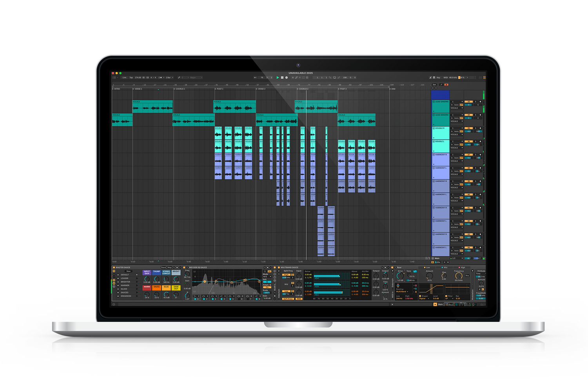Click the Rand button on Master Sauce
This screenshot has height=392, width=588.
[163, 267]
